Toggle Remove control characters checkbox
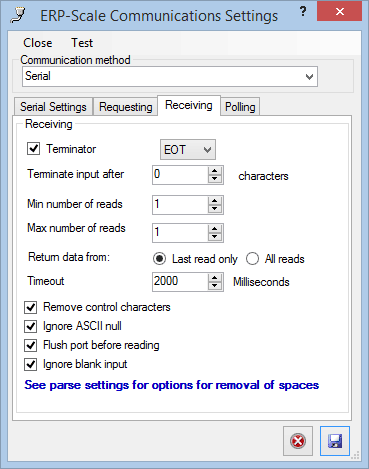Screen dimensions: 369x469 tap(30, 307)
